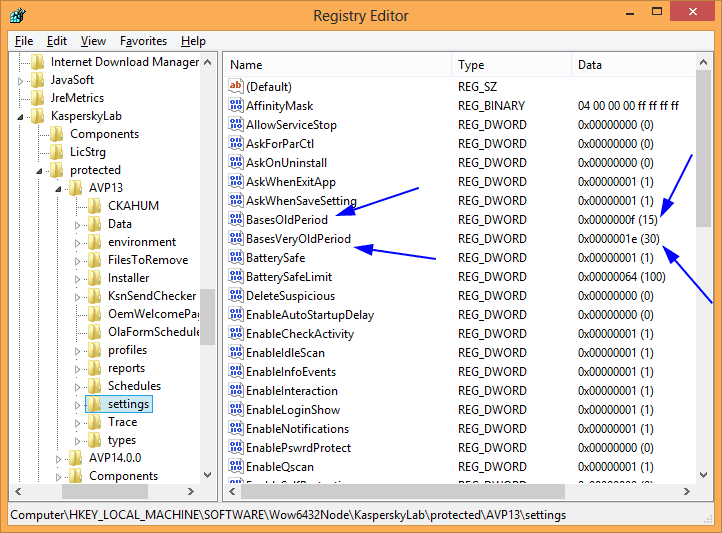Click the (Default) string value icon
Screen dimensions: 722x533
(x=236, y=86)
